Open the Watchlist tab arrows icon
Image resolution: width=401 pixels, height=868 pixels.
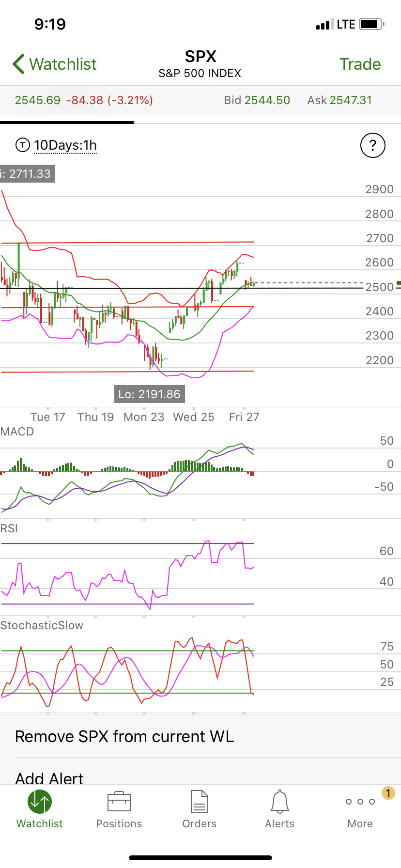coord(40,802)
